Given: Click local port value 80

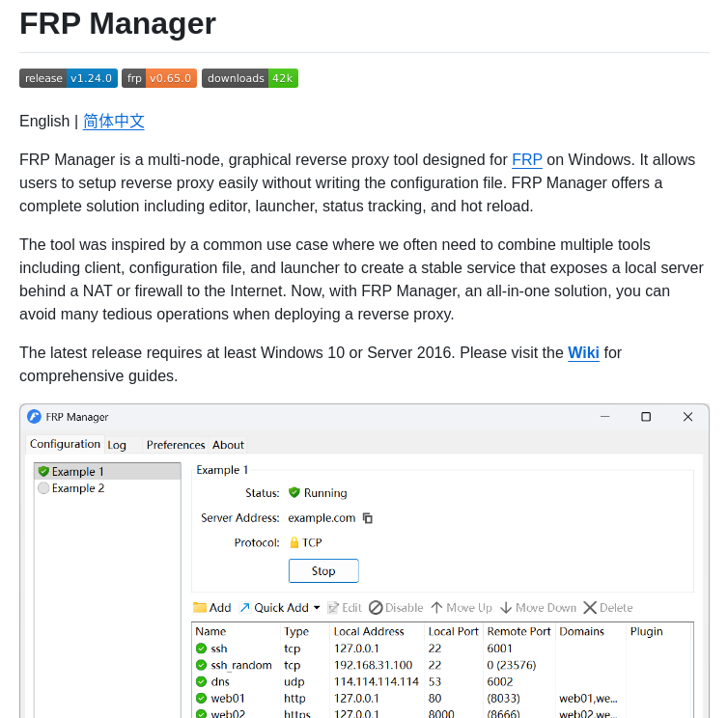Looking at the screenshot, I should click(x=434, y=699).
